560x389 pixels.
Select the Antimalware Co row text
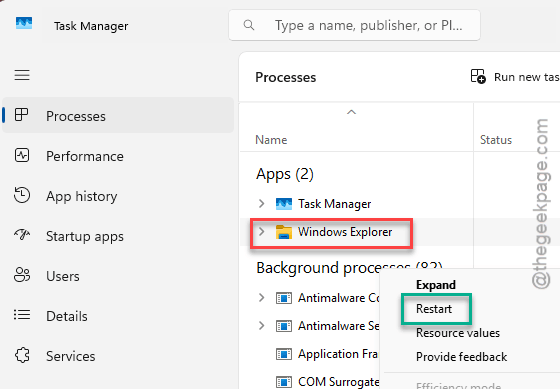(x=339, y=298)
